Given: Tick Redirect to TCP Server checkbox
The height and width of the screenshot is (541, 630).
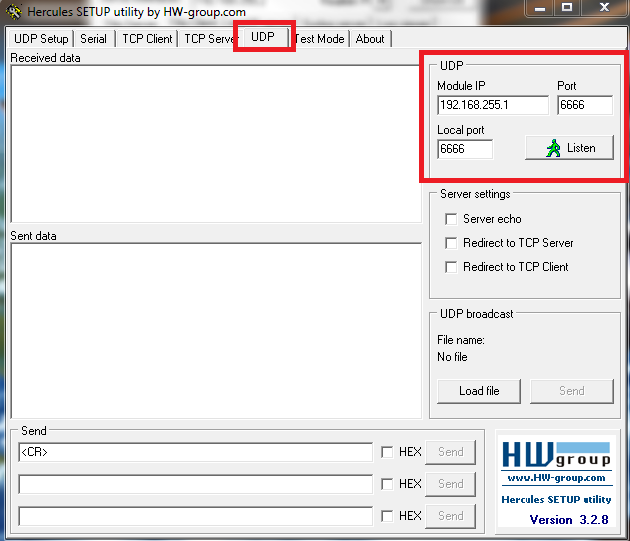Looking at the screenshot, I should pos(451,243).
